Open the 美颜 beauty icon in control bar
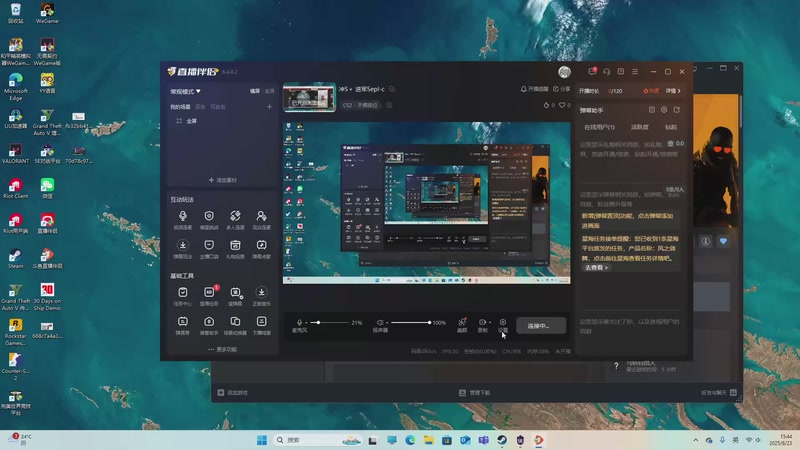This screenshot has width=800, height=450. click(462, 322)
